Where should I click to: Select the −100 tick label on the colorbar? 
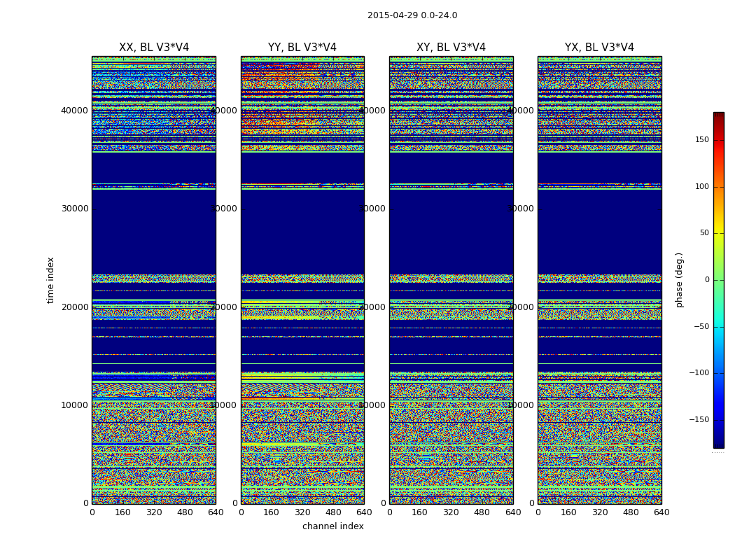tap(699, 373)
